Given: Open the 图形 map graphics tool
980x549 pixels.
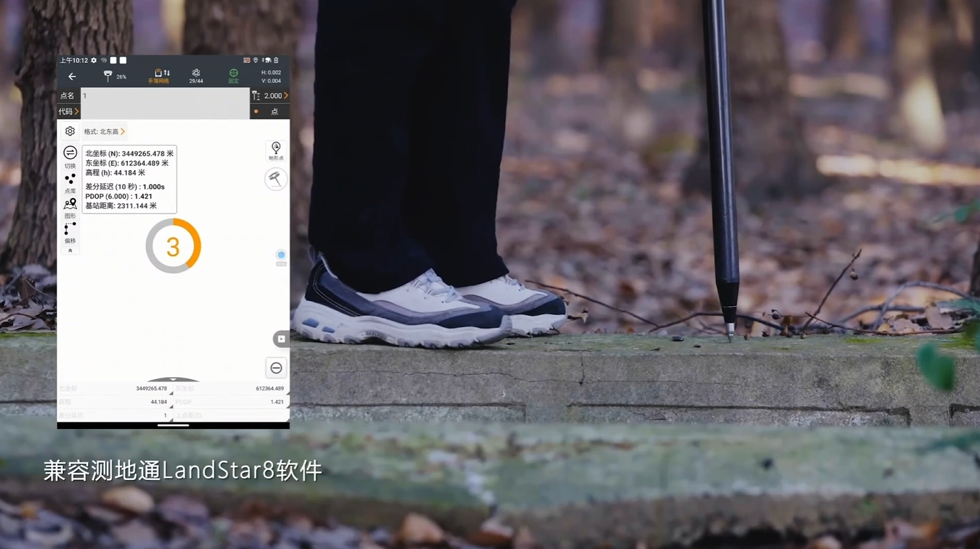Looking at the screenshot, I should pos(70,208).
